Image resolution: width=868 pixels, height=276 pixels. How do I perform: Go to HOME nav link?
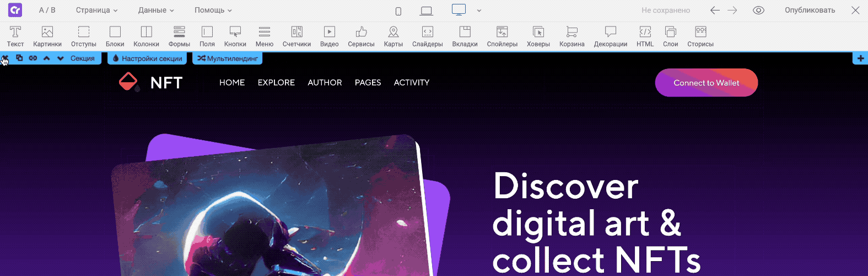tap(232, 82)
